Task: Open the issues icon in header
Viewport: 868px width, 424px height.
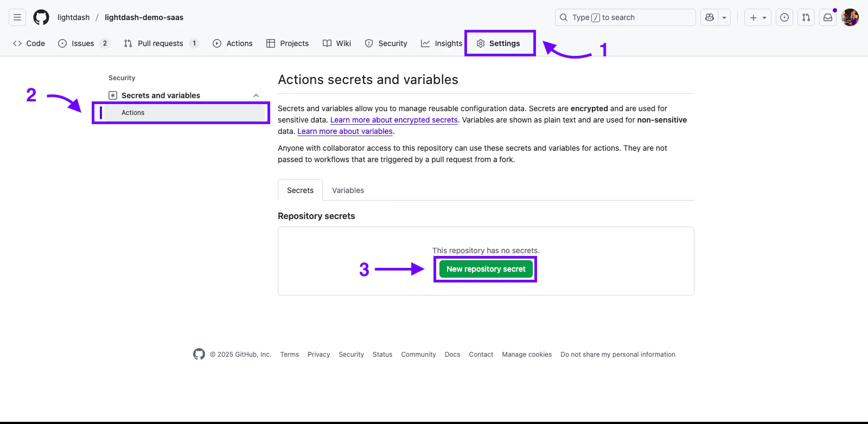Action: point(784,17)
